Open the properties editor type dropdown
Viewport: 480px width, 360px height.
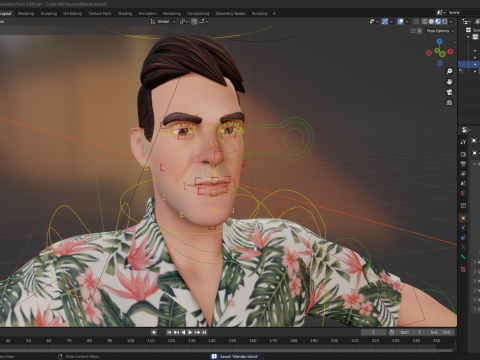(x=466, y=130)
